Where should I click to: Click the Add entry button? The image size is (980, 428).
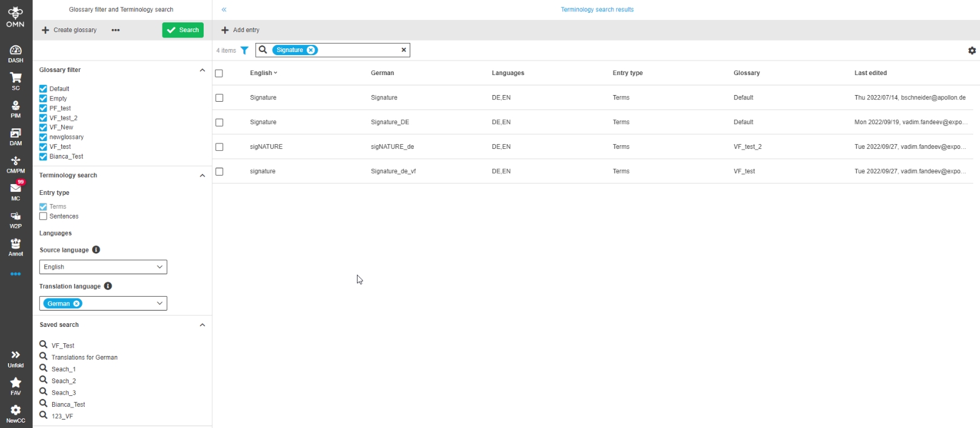point(241,30)
